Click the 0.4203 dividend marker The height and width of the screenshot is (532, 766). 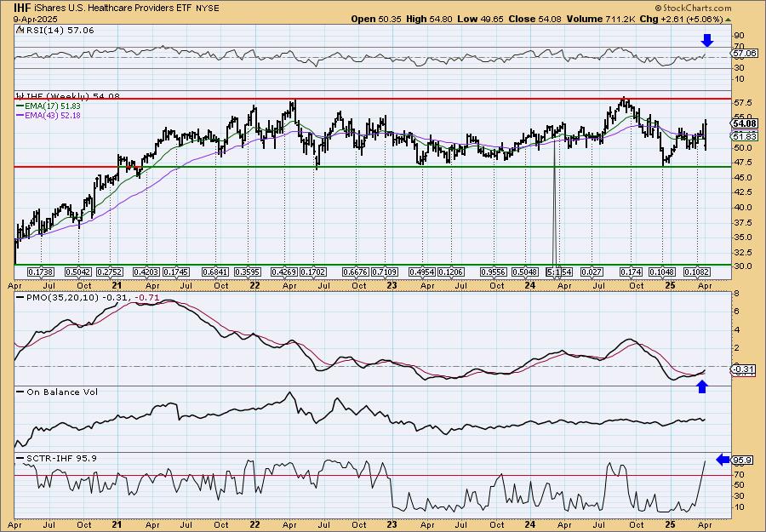(147, 272)
